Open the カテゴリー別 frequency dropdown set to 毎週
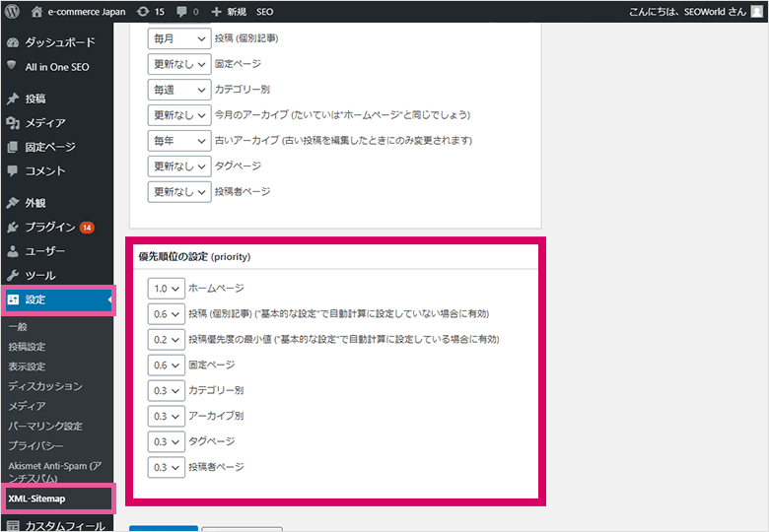 179,90
